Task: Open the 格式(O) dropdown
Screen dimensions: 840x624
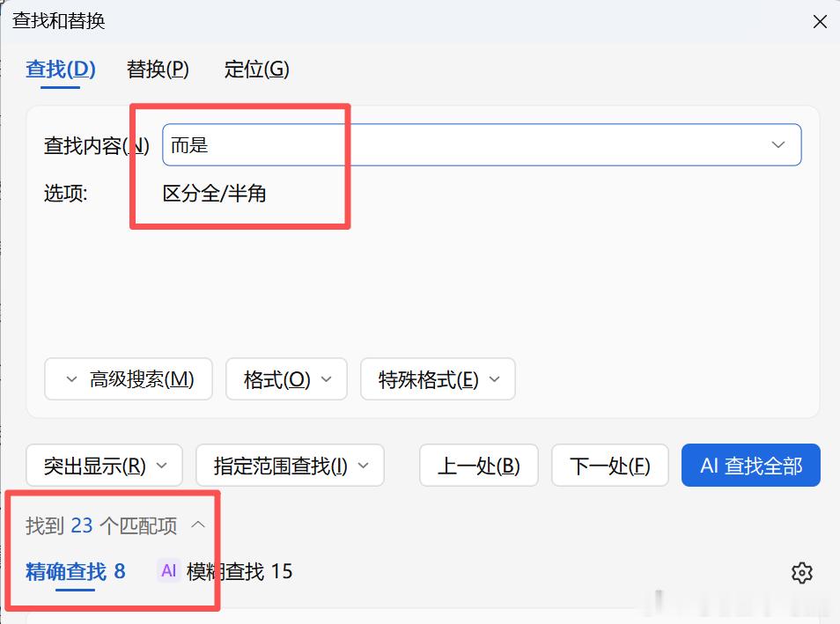Action: pos(287,379)
